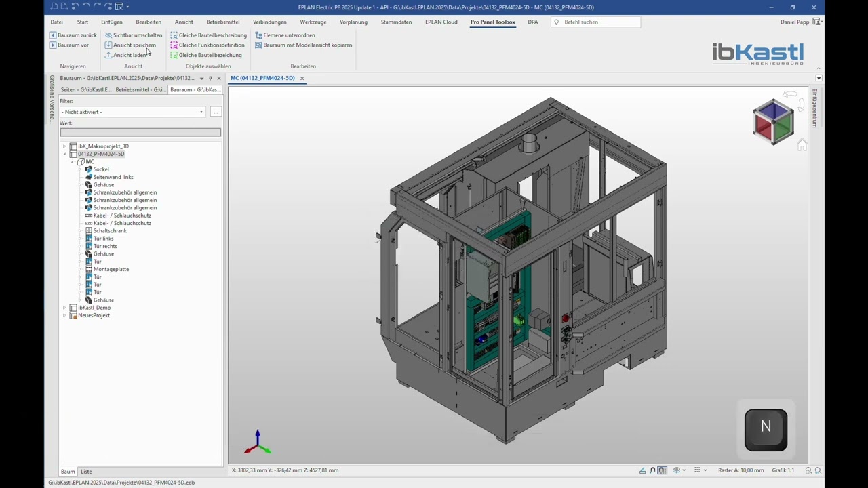868x488 pixels.
Task: Click the filter ellipsis button
Action: click(x=216, y=112)
